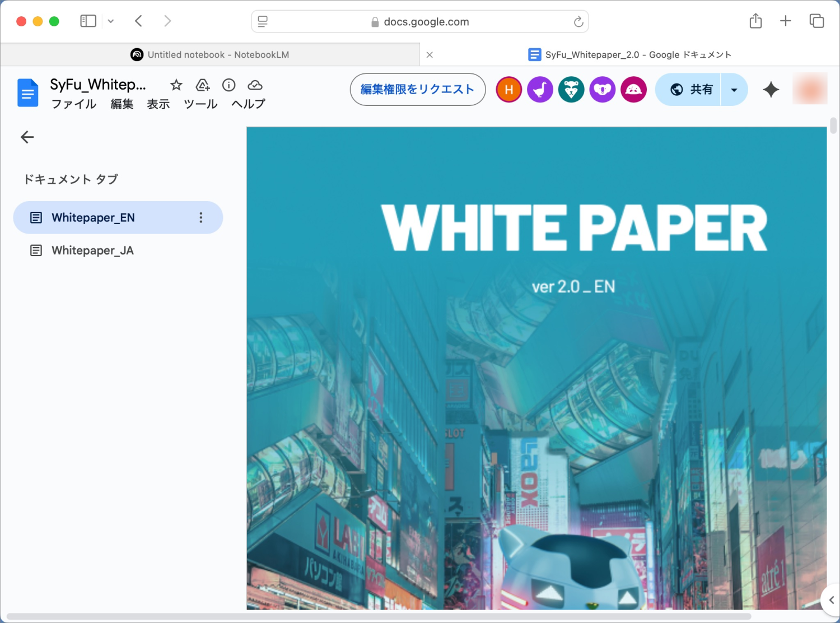Image resolution: width=840 pixels, height=623 pixels.
Task: Select the Whitepaper_JA document tab
Action: (93, 250)
